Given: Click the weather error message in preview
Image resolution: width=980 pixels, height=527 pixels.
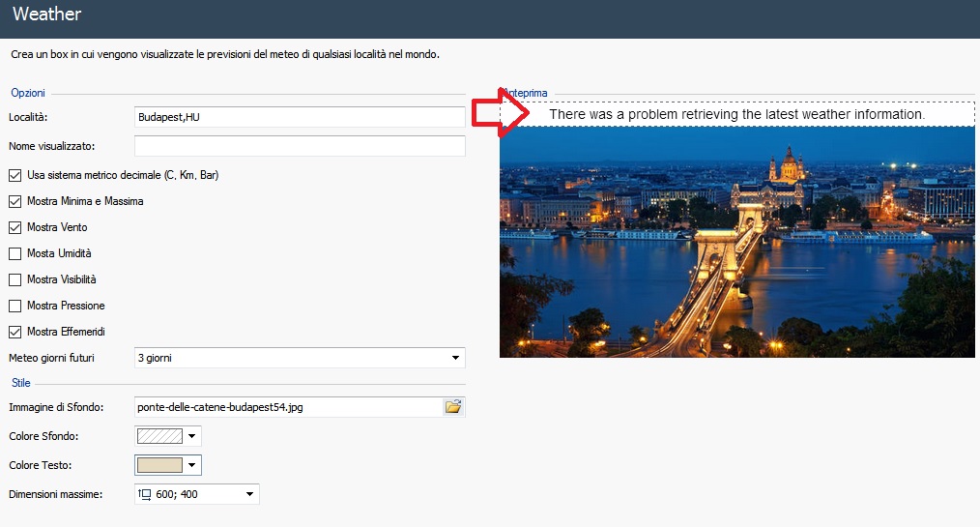Looking at the screenshot, I should tap(736, 114).
